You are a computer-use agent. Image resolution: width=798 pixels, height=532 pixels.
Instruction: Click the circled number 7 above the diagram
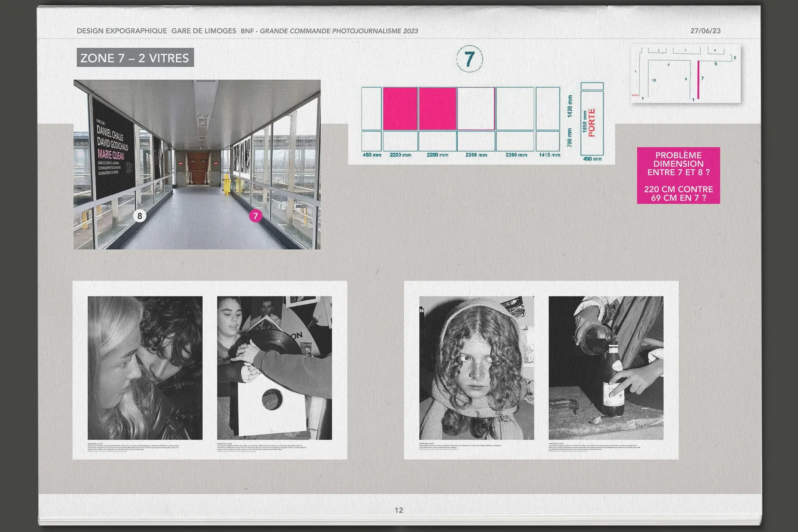[x=470, y=59]
